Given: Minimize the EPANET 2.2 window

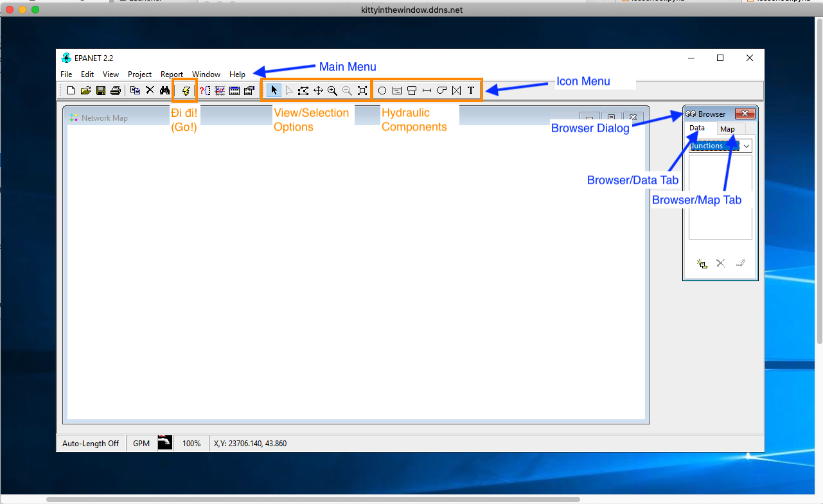Looking at the screenshot, I should coord(691,58).
